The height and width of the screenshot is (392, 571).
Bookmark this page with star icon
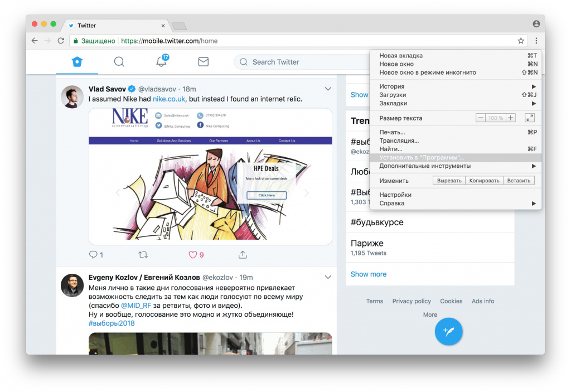point(521,41)
